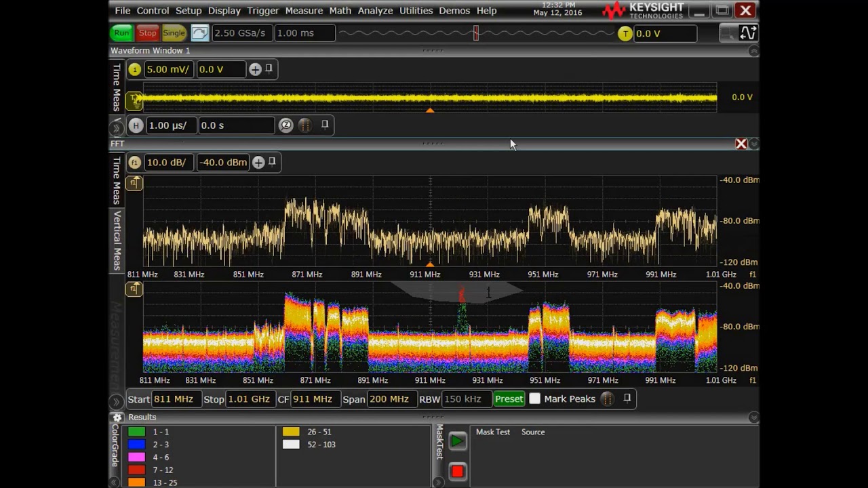Open the waveform math icon top right
868x488 pixels.
click(x=748, y=33)
